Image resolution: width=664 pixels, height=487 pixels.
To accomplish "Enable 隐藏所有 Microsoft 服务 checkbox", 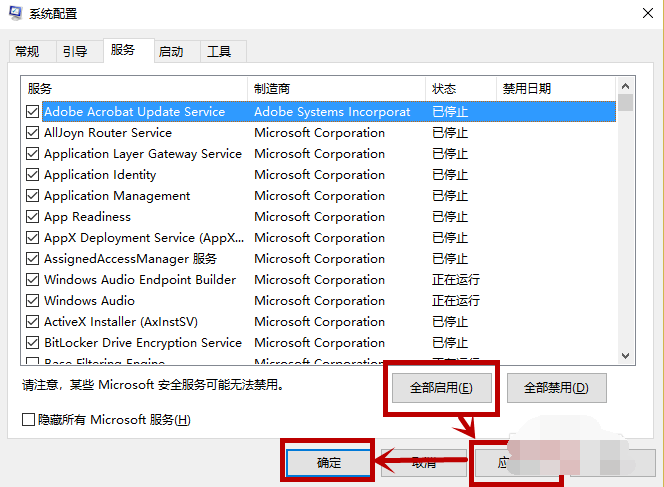I will coord(29,420).
